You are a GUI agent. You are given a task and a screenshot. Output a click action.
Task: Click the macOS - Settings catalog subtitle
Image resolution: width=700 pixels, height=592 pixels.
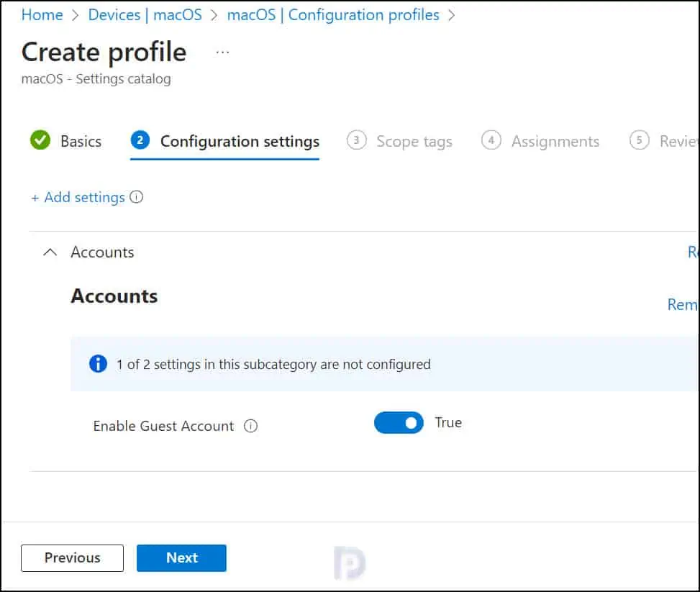pos(96,79)
